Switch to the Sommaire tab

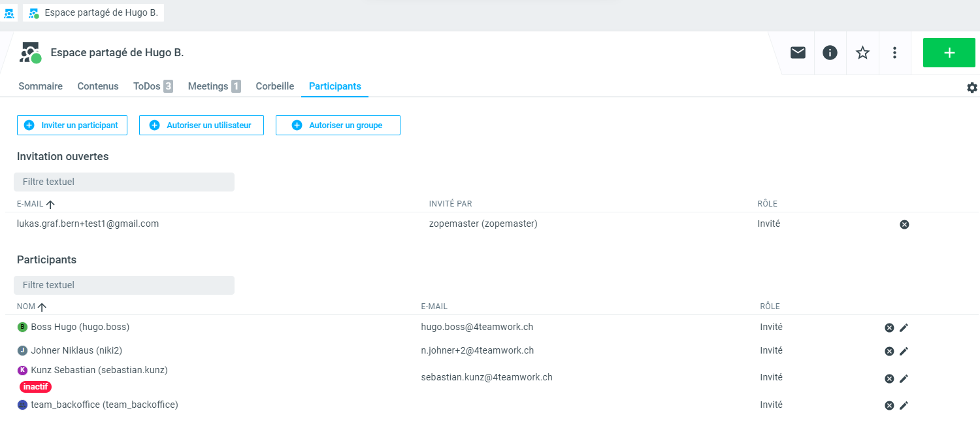click(x=41, y=86)
